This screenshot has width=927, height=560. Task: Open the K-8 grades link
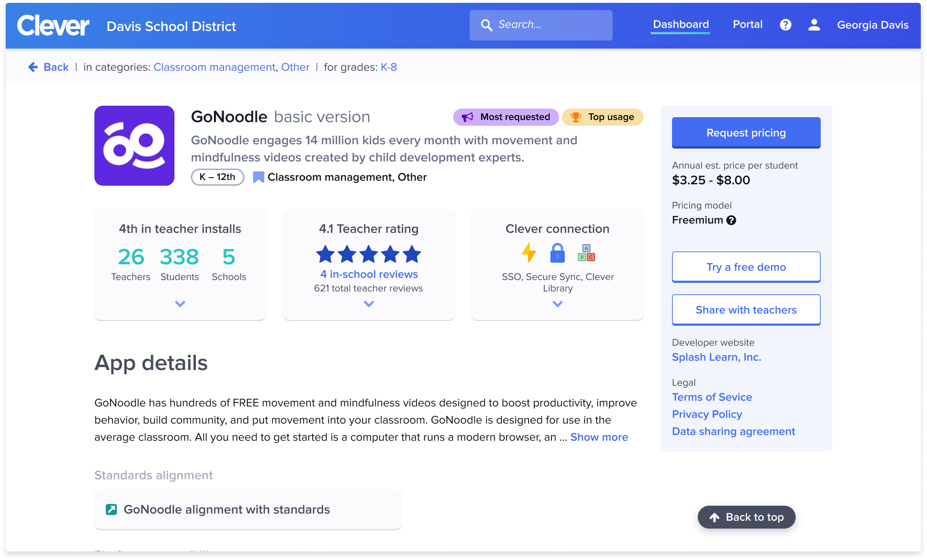[389, 67]
